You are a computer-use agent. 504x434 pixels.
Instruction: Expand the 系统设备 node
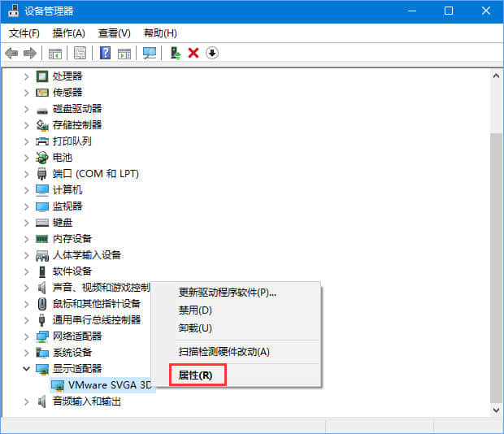26,353
